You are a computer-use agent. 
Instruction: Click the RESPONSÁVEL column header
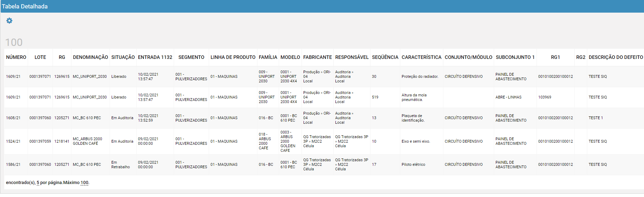[x=352, y=57]
